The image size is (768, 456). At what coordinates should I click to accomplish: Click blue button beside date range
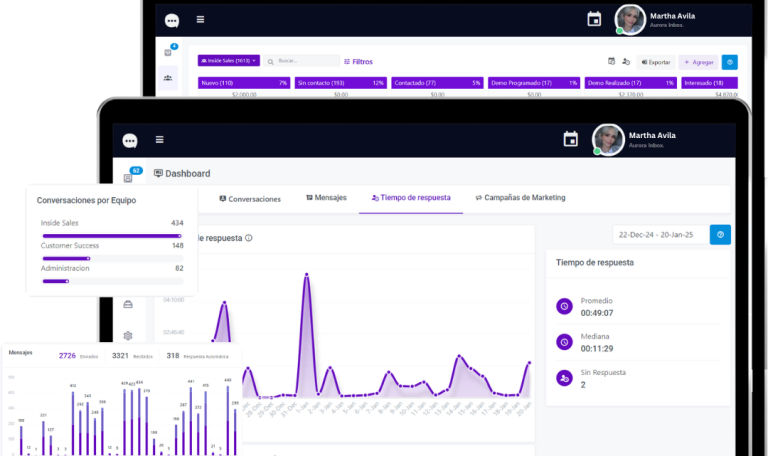[x=720, y=235]
